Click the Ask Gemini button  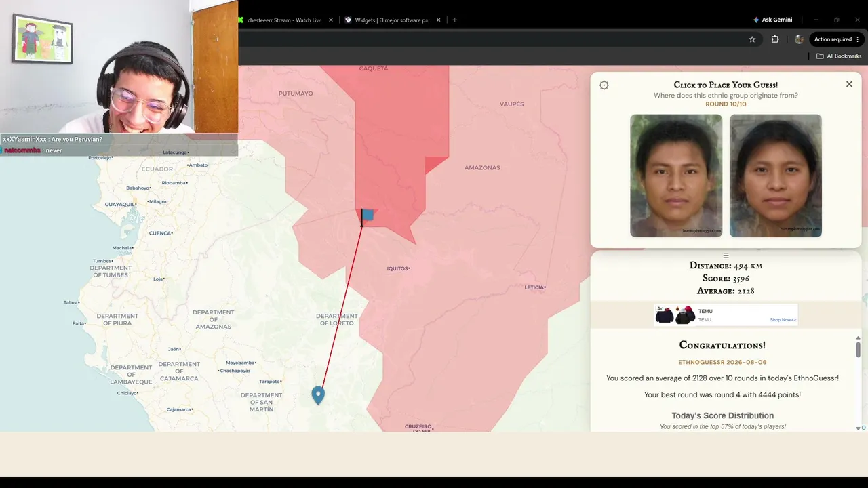click(772, 20)
